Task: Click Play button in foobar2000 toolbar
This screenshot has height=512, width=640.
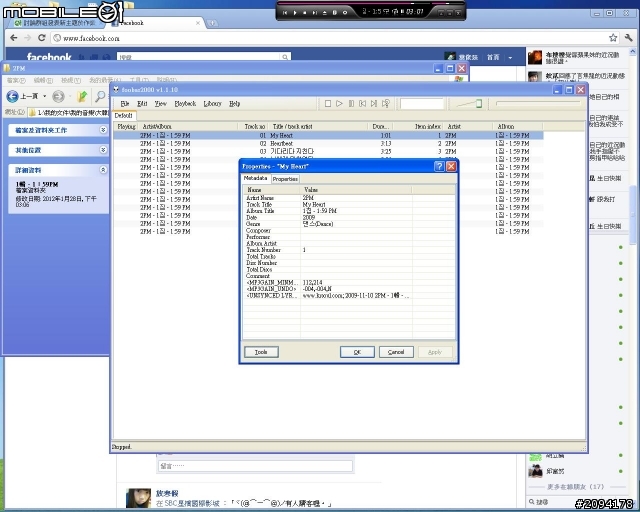Action: [339, 104]
